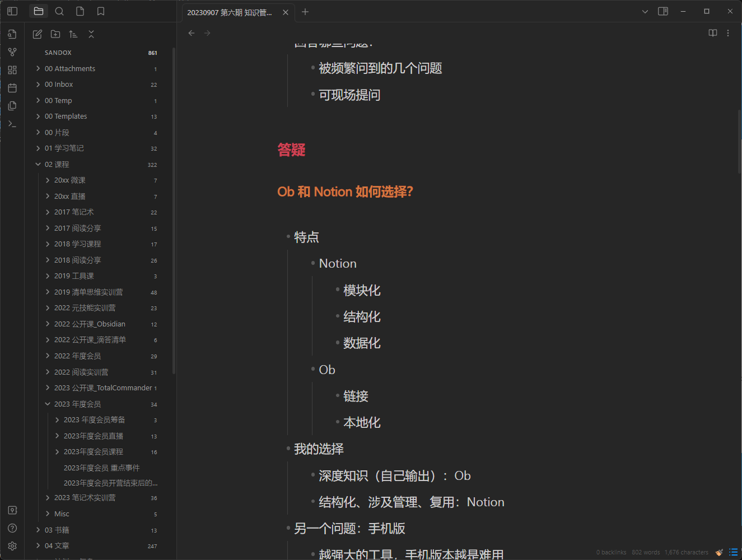Open today's daily note via calendar icon
The height and width of the screenshot is (560, 742).
[12, 88]
